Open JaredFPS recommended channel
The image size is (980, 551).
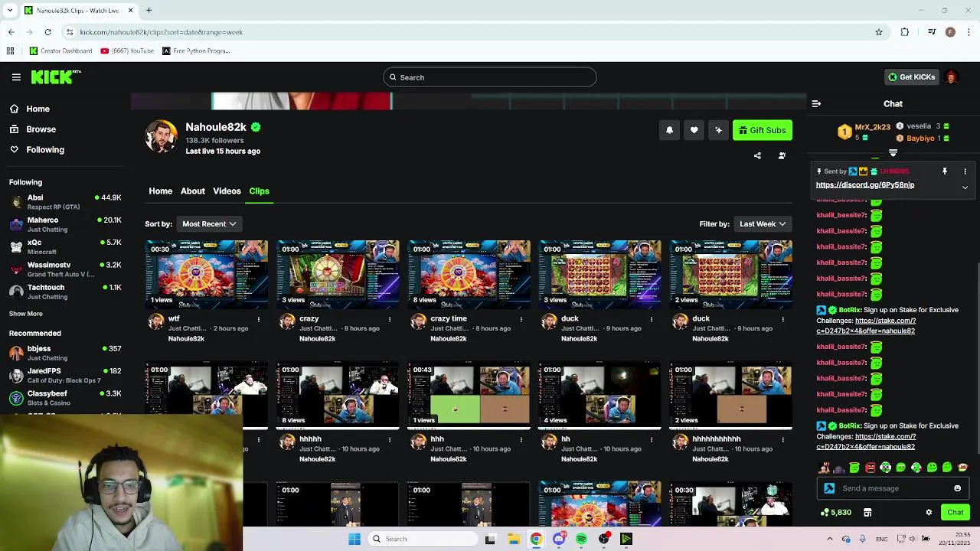click(x=66, y=376)
